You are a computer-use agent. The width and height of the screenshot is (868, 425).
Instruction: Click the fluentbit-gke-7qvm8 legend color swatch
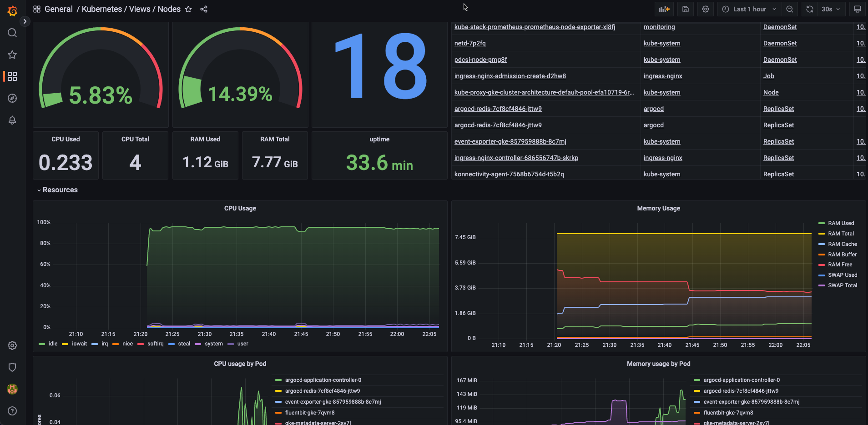(x=278, y=413)
